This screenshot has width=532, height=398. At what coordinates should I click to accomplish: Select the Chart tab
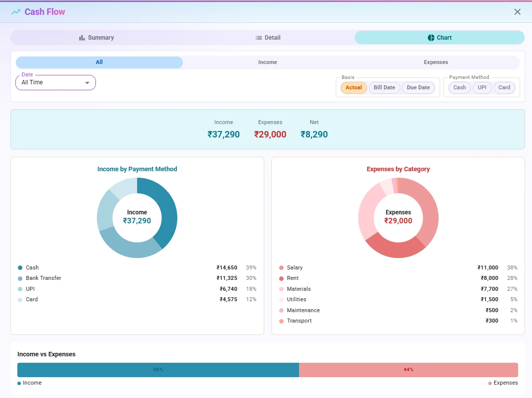point(440,38)
